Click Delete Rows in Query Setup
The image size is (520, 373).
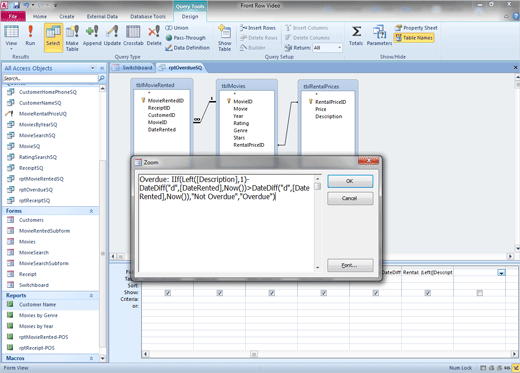click(x=259, y=38)
